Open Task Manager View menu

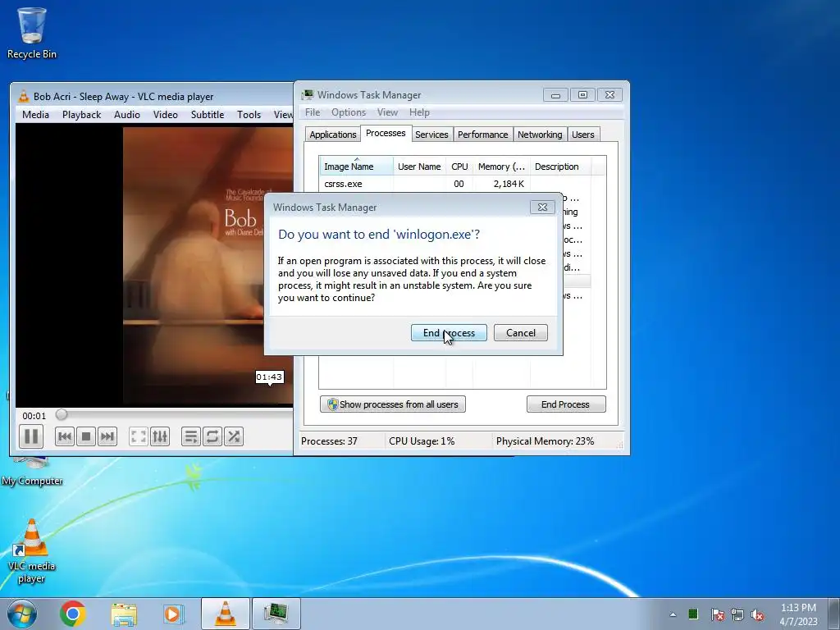387,112
